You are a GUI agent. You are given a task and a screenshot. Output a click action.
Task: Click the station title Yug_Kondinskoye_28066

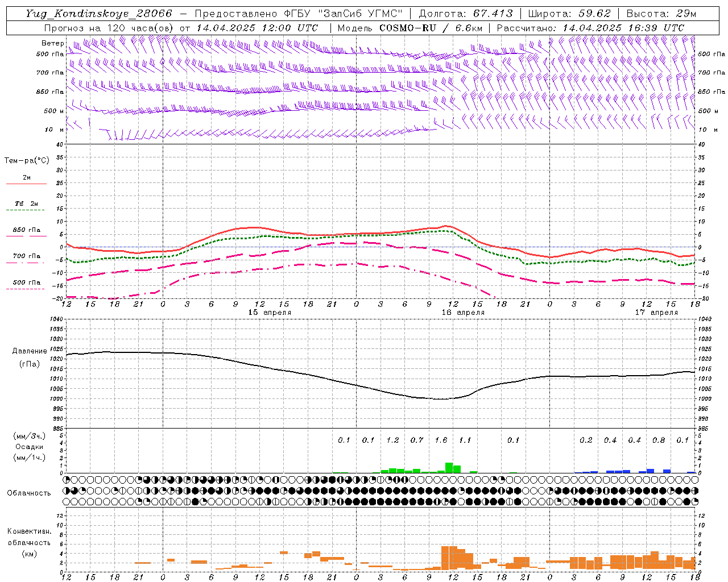pos(98,14)
